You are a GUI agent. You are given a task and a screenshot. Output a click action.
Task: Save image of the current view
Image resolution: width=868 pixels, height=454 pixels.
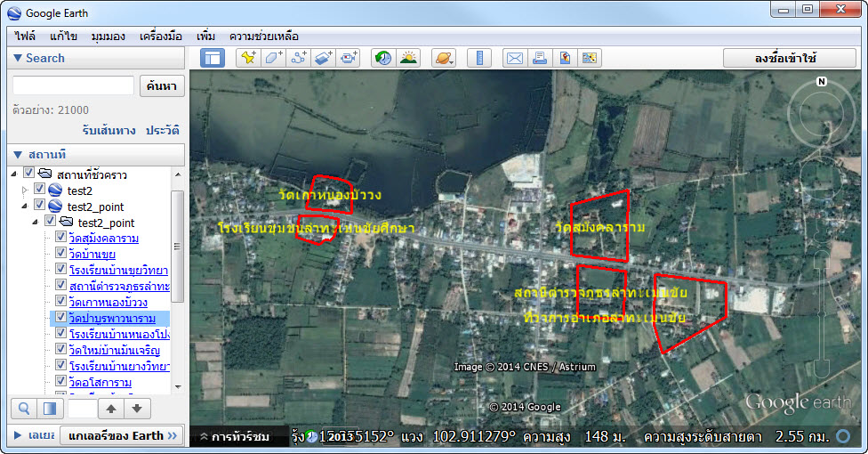coord(590,58)
